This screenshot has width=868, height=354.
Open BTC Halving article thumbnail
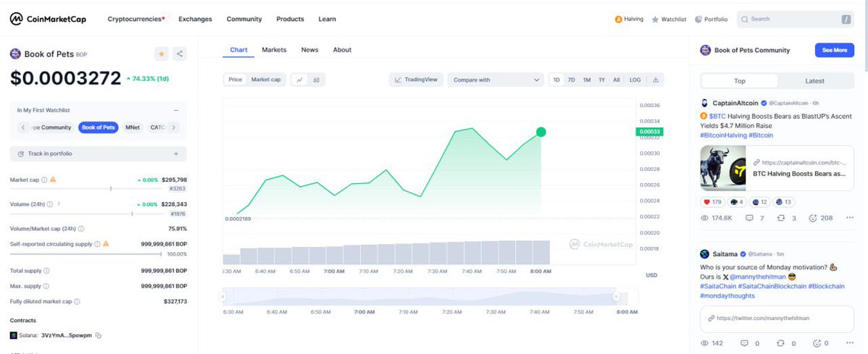click(x=723, y=168)
